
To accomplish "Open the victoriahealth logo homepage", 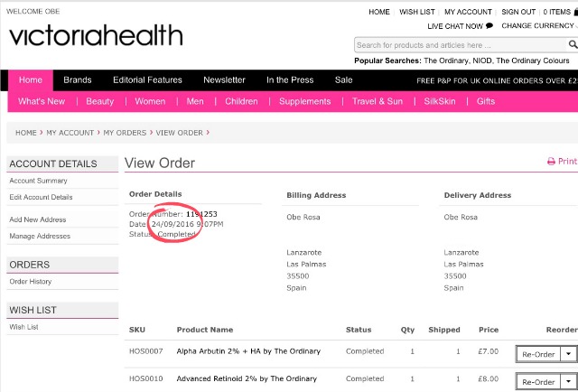I will [96, 35].
